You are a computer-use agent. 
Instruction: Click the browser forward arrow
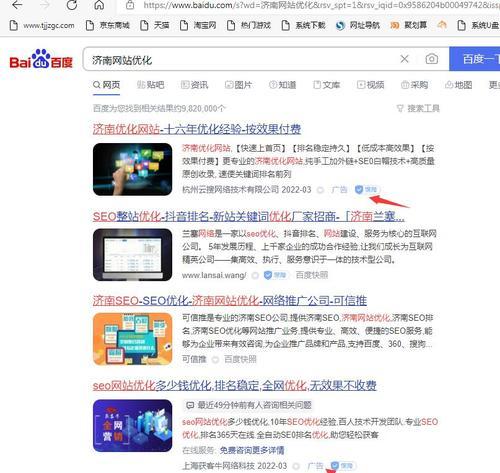45,5
